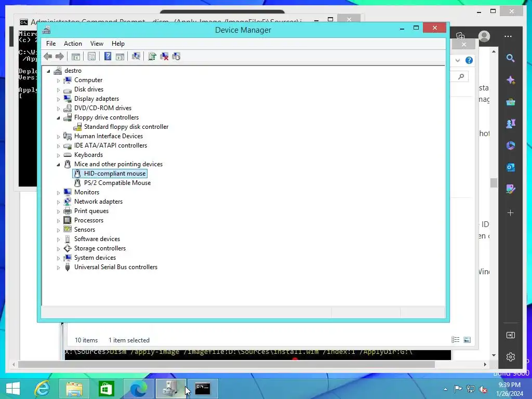Click the Windows Start button
The image size is (532, 399).
(x=13, y=389)
